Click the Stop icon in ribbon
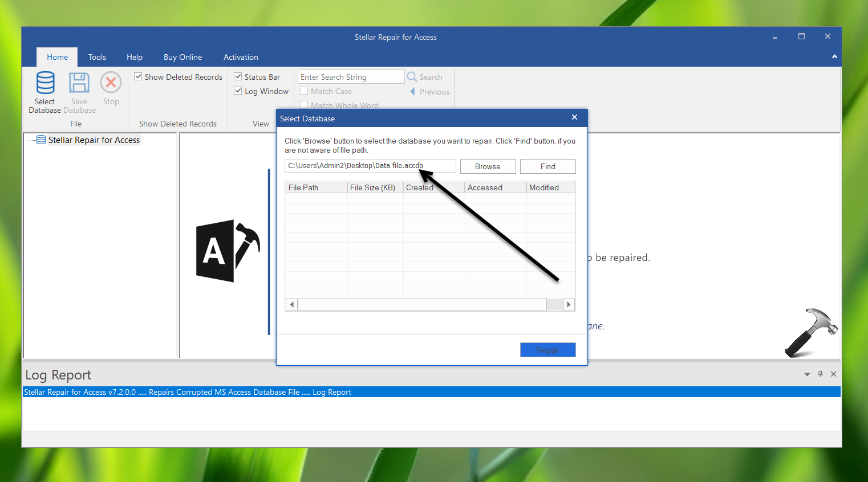 (111, 83)
